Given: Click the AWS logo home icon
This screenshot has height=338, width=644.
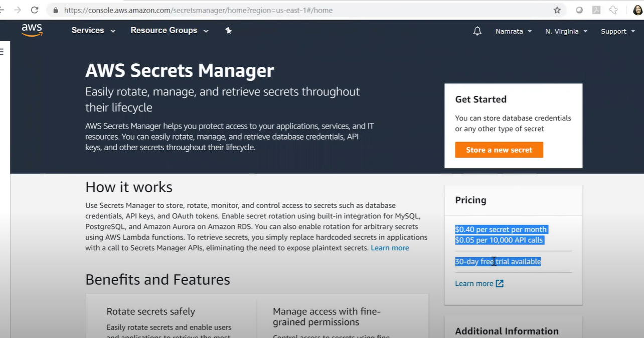Looking at the screenshot, I should [32, 31].
